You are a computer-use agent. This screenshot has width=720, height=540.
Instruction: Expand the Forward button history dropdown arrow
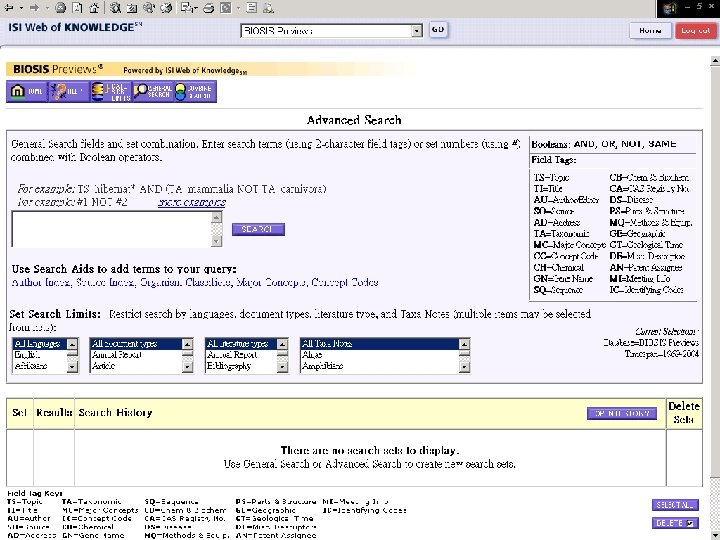click(x=47, y=8)
